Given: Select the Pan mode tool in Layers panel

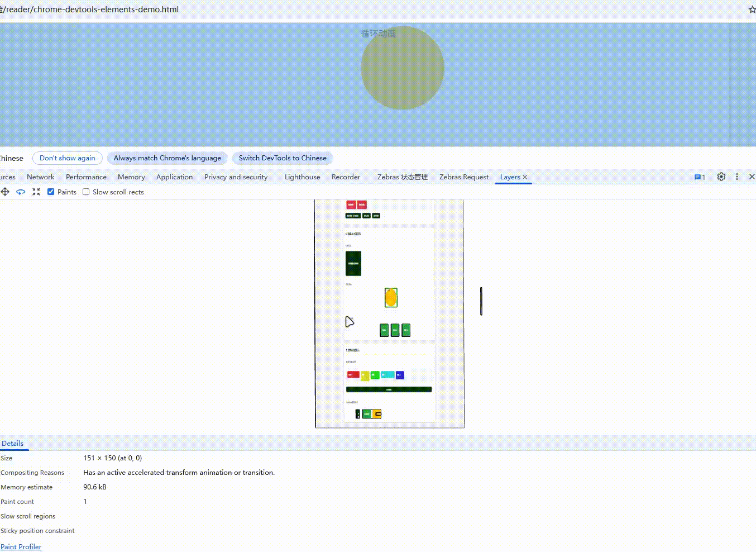Looking at the screenshot, I should click(x=5, y=192).
